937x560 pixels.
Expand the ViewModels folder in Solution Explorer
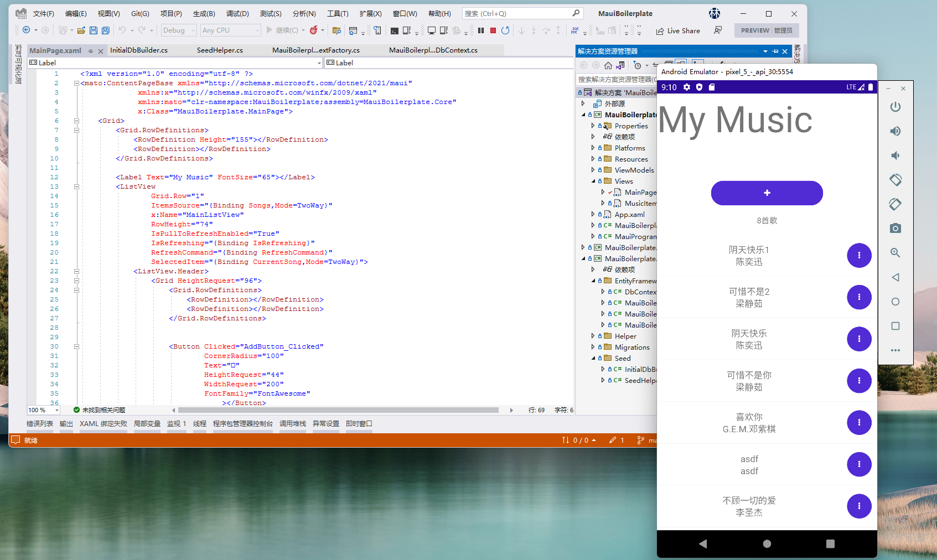coord(593,170)
